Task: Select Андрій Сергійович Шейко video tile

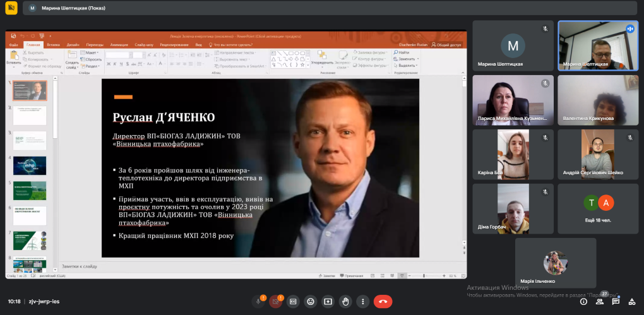Action: pyautogui.click(x=598, y=155)
